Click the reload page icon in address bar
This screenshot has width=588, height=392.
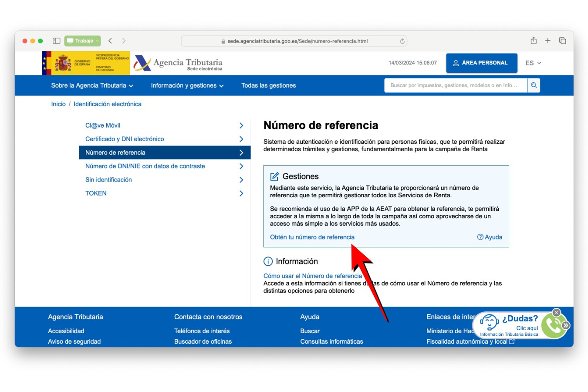(402, 41)
